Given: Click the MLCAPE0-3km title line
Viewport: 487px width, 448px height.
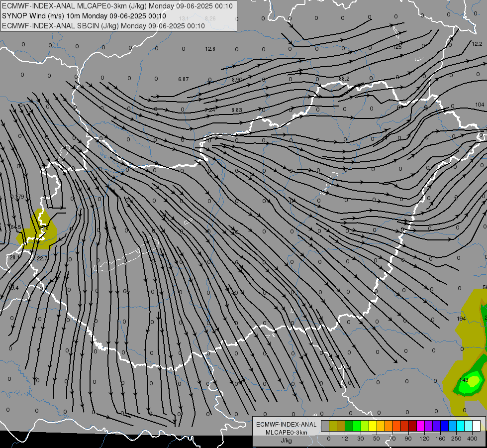Looking at the screenshot, I should point(117,6).
